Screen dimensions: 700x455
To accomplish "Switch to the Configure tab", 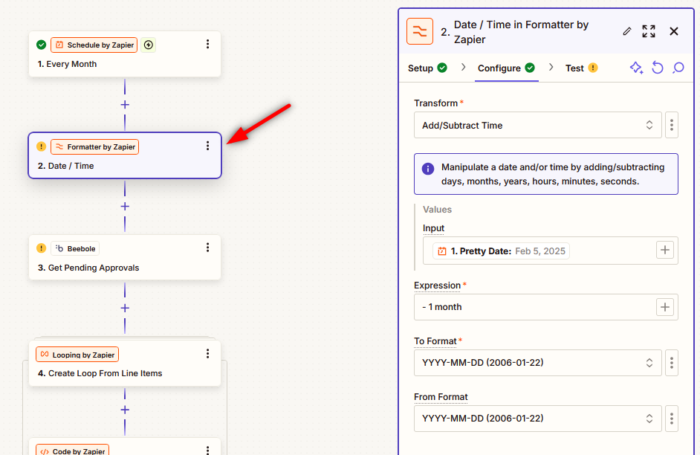I will coord(506,68).
